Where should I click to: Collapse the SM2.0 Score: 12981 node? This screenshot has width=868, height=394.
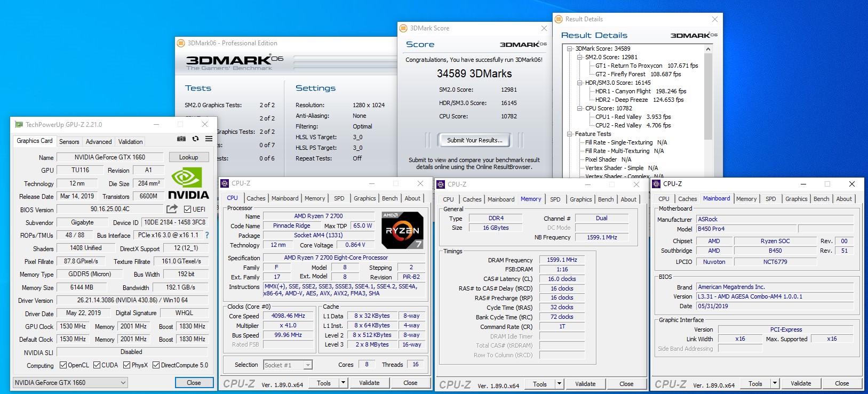(580, 57)
